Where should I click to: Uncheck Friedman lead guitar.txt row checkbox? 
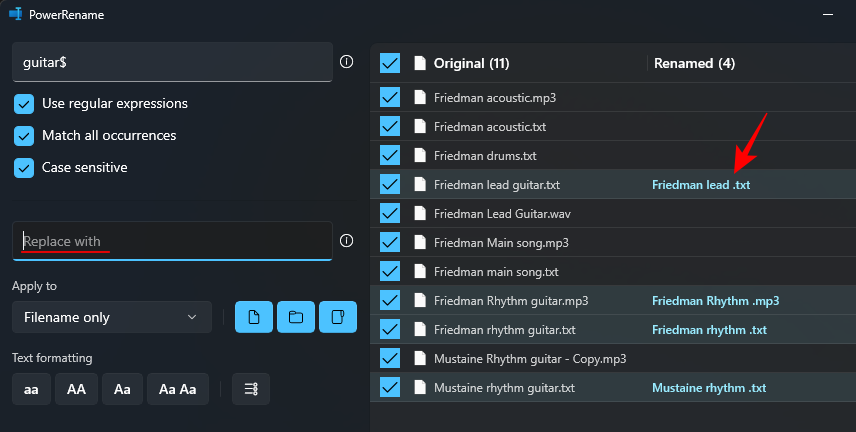point(390,184)
